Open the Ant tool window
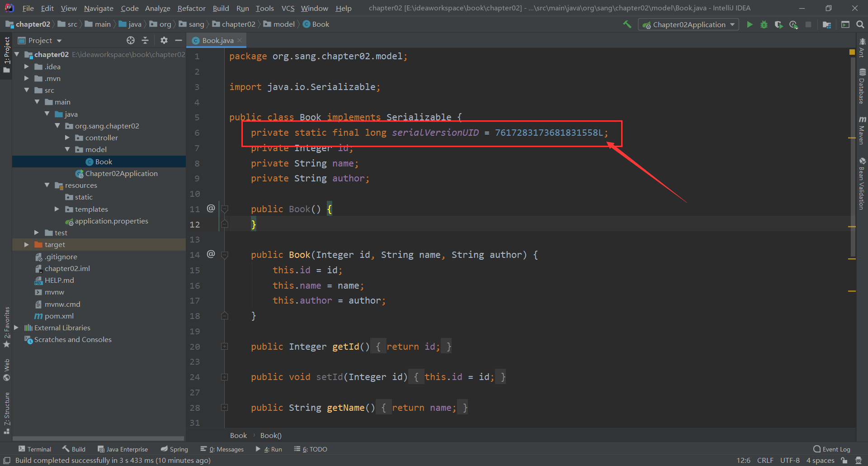Viewport: 868px width, 466px height. click(862, 47)
